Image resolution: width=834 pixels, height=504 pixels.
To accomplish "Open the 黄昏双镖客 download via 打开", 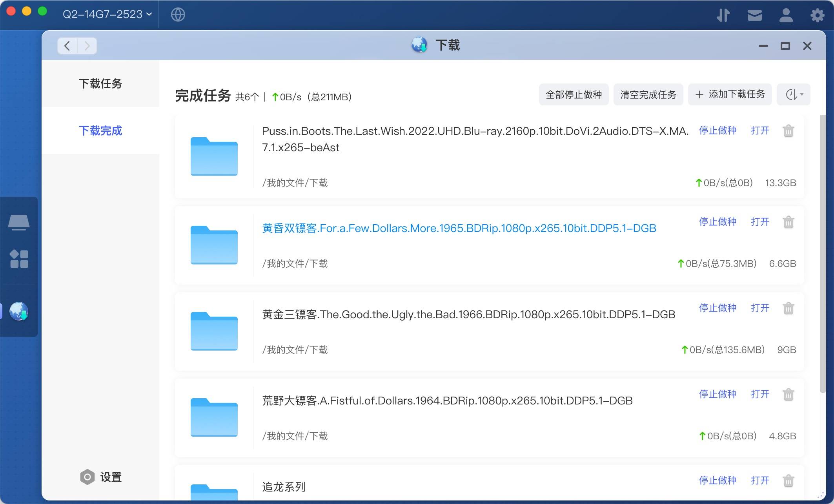I will [x=760, y=222].
